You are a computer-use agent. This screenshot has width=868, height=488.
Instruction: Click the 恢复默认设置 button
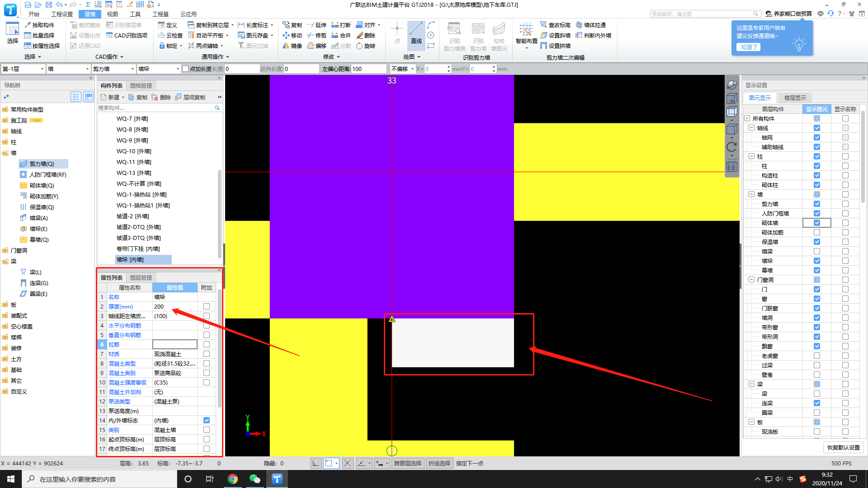coord(843,447)
